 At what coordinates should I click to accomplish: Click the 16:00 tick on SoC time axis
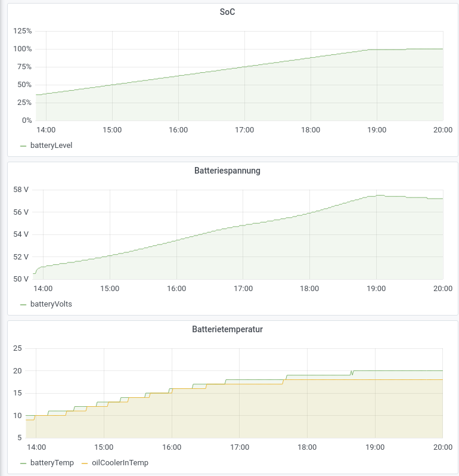point(178,130)
